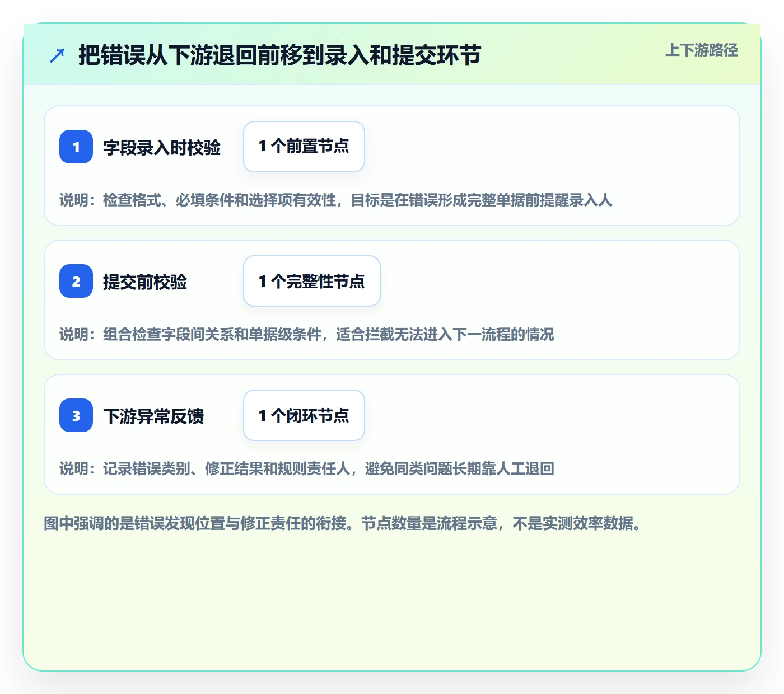Click the step 3 number badge
The height and width of the screenshot is (694, 784).
pyautogui.click(x=76, y=415)
